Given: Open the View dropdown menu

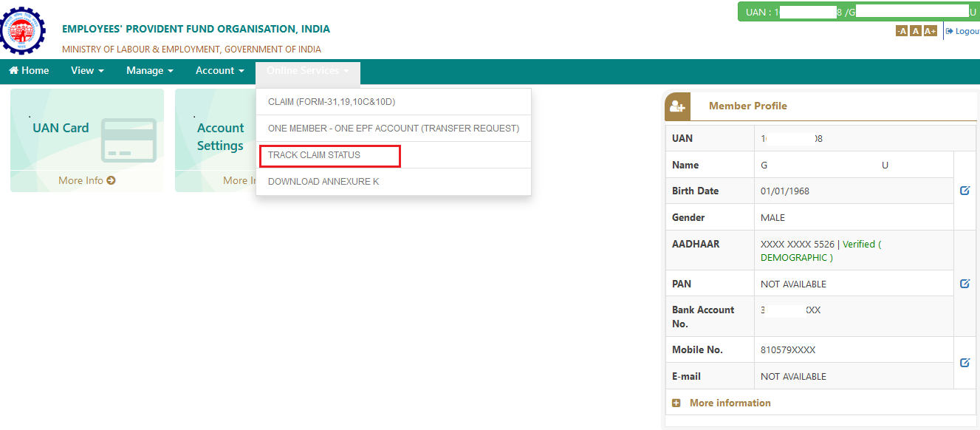Looking at the screenshot, I should click(x=87, y=71).
